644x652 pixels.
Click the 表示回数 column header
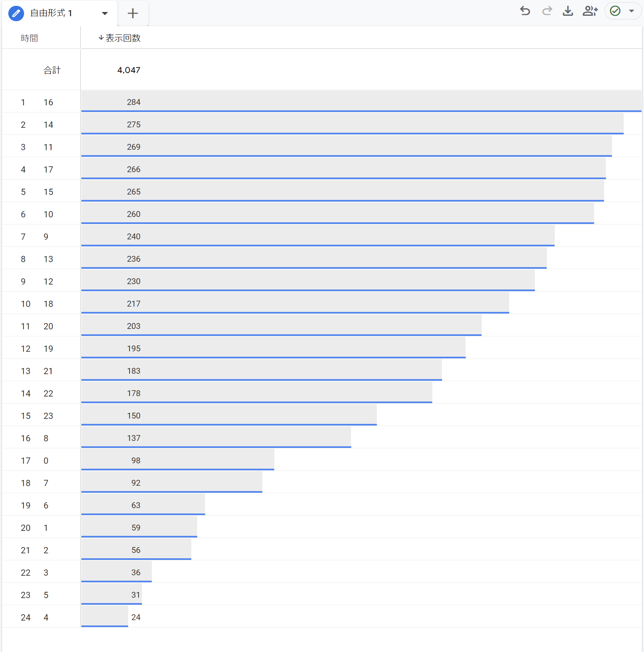coord(123,38)
